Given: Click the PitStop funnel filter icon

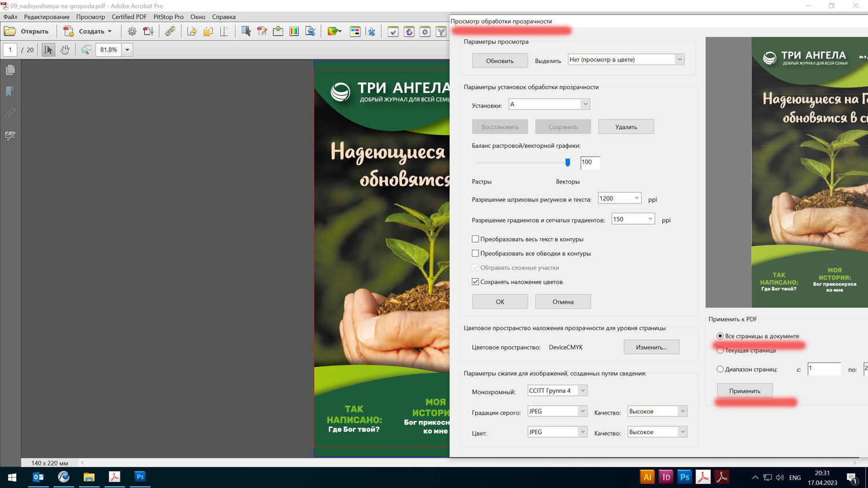Looking at the screenshot, I should [441, 31].
